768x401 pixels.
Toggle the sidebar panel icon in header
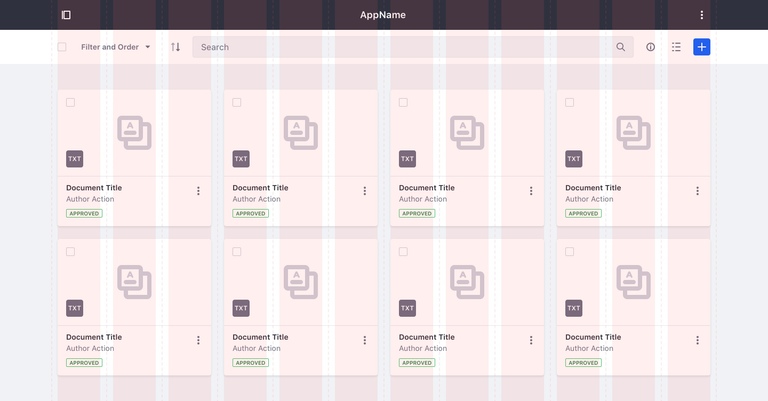[x=66, y=15]
